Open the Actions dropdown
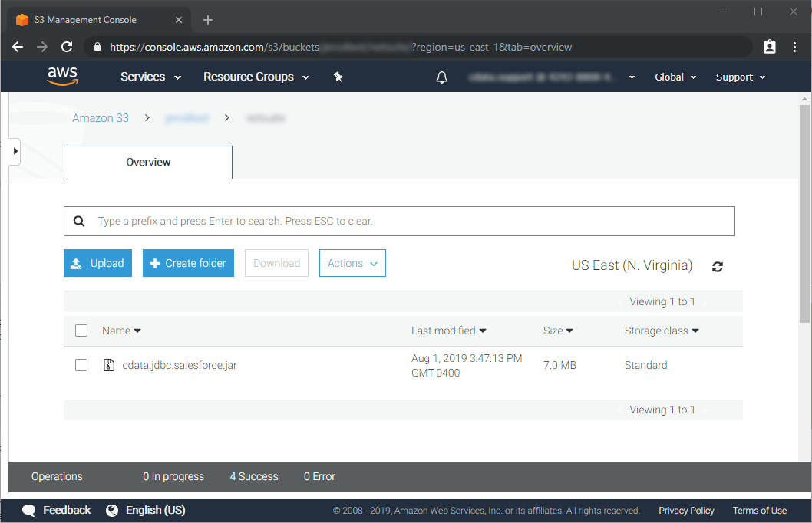 pos(352,263)
